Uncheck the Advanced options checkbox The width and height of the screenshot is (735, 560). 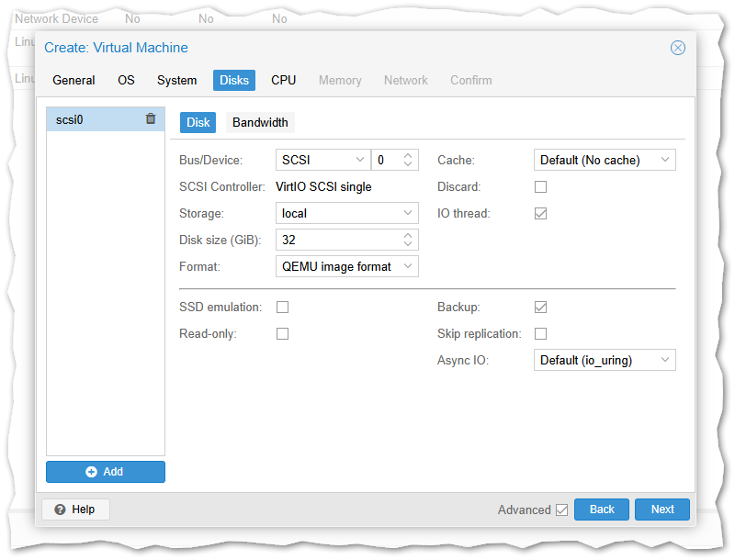click(561, 510)
